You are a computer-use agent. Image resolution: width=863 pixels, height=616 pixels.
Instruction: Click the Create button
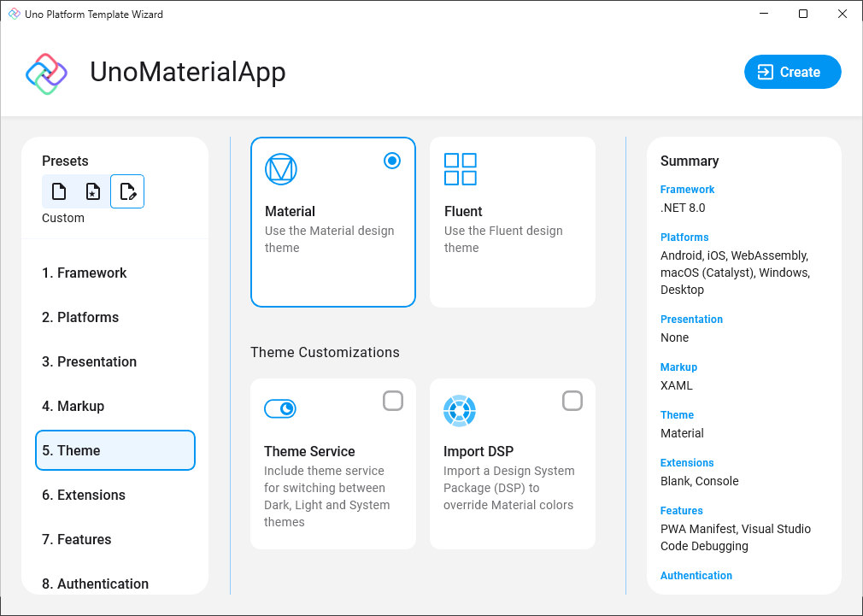[x=792, y=72]
